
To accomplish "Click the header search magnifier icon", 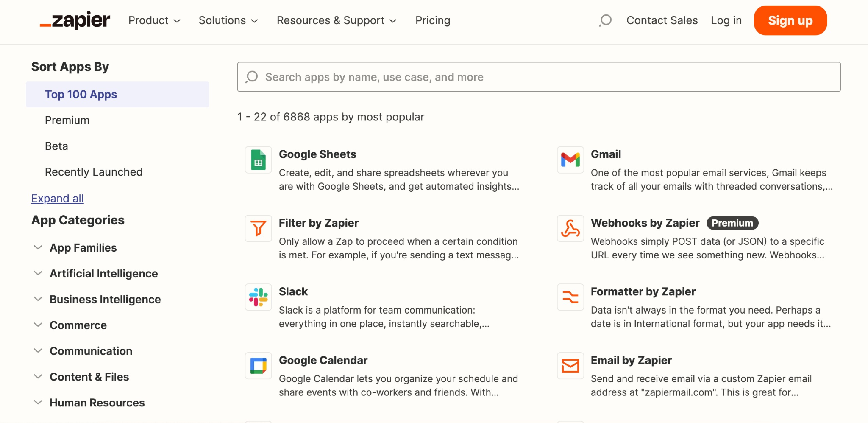I will coord(605,20).
